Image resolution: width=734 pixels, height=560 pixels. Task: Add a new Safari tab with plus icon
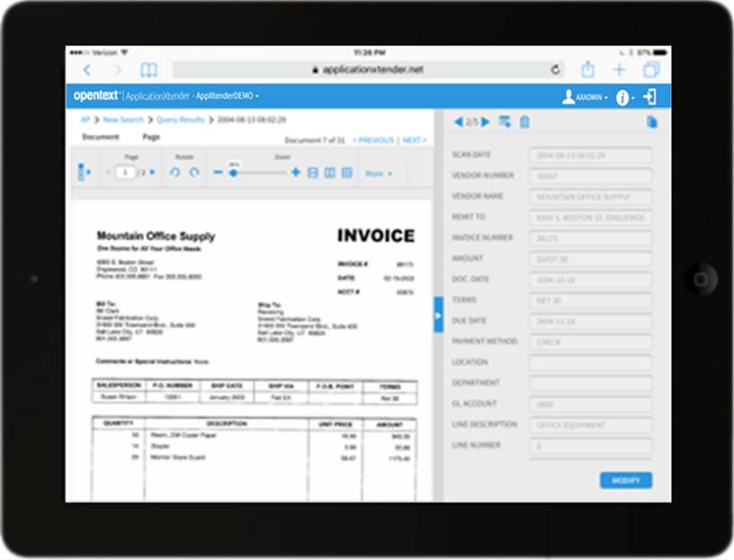619,70
